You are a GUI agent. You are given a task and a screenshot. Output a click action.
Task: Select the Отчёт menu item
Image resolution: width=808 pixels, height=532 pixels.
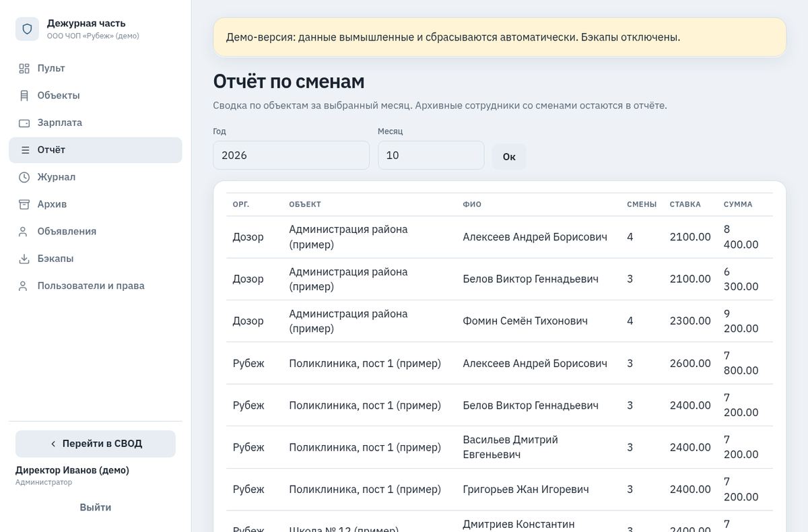pos(95,150)
